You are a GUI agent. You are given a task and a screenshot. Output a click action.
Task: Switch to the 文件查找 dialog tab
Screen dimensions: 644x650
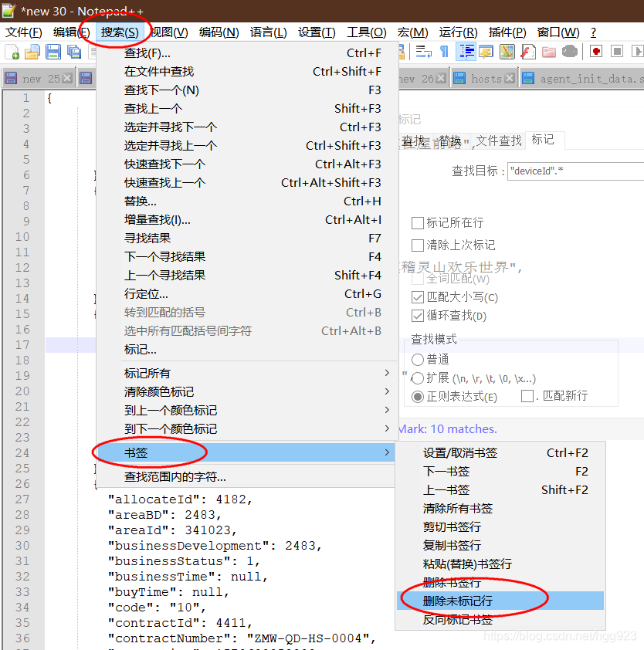499,141
